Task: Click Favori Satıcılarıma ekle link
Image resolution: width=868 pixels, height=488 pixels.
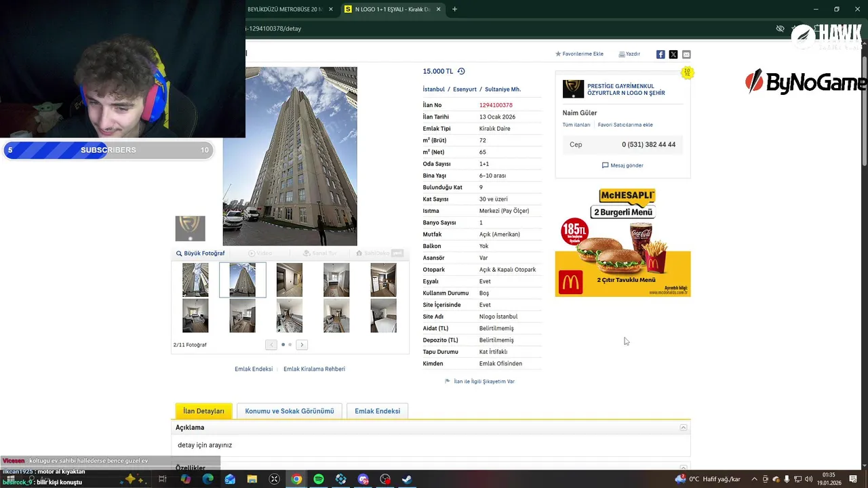Action: click(625, 125)
